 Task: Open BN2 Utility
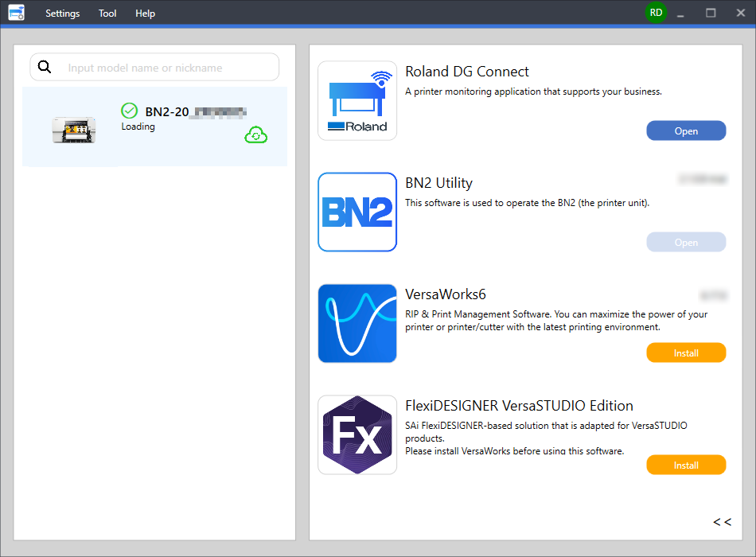tap(686, 242)
